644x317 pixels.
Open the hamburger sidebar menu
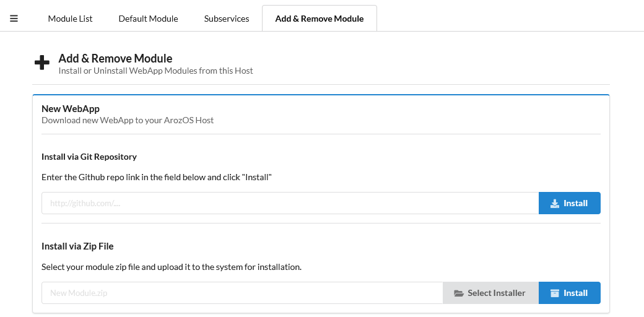coord(14,19)
